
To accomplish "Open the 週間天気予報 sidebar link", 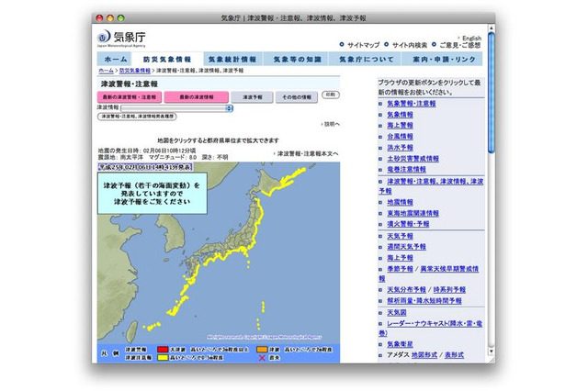I will [x=406, y=247].
